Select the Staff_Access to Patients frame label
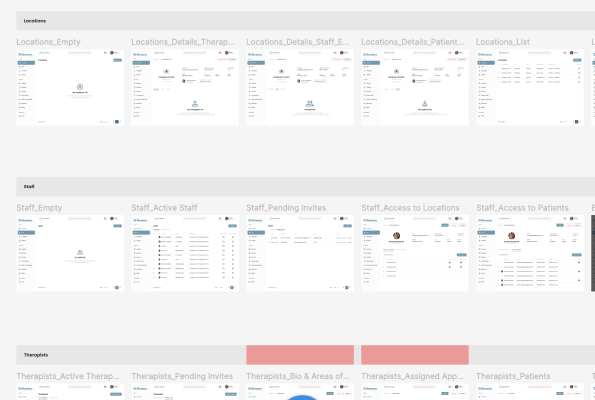Viewport: 595px width, 400px height. (522, 208)
